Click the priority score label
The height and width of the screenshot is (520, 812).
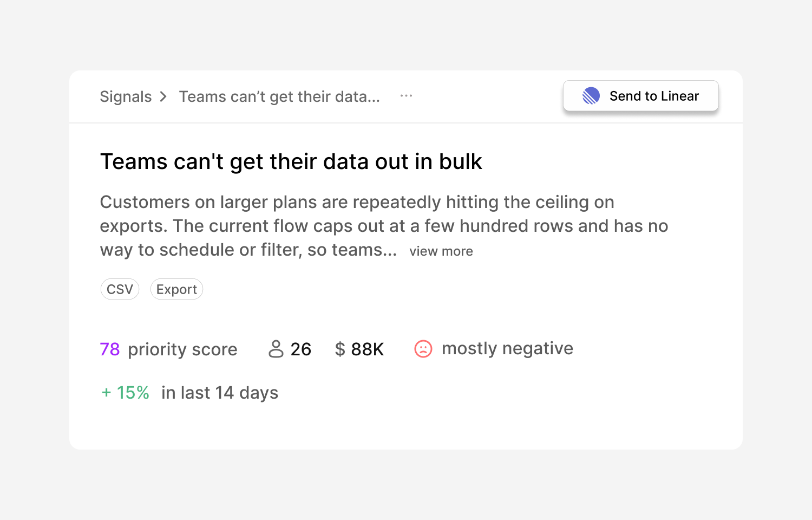click(182, 350)
